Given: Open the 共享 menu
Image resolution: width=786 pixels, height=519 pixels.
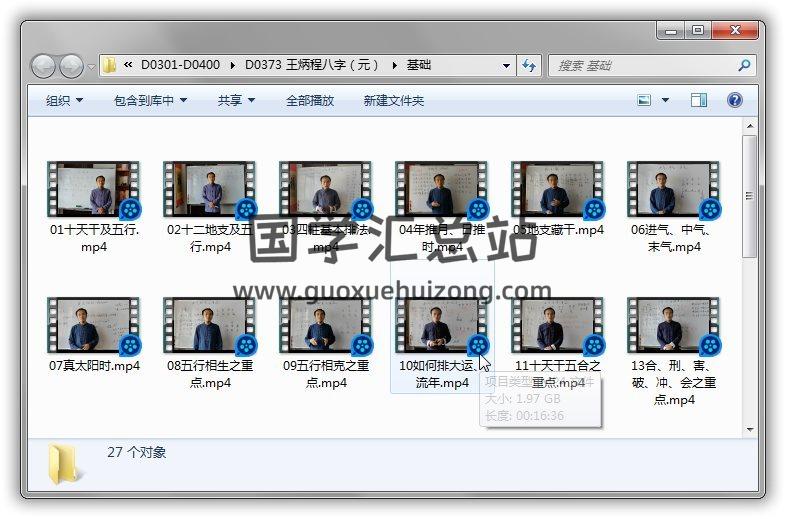Looking at the screenshot, I should (236, 100).
